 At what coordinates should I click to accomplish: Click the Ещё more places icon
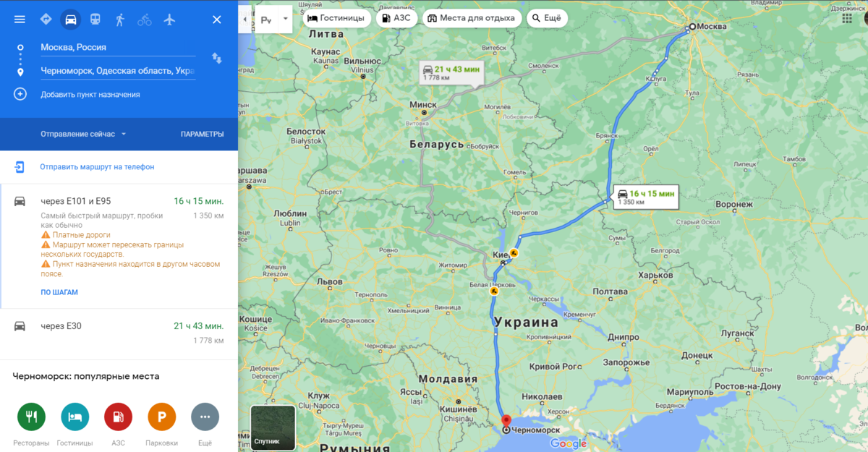205,417
